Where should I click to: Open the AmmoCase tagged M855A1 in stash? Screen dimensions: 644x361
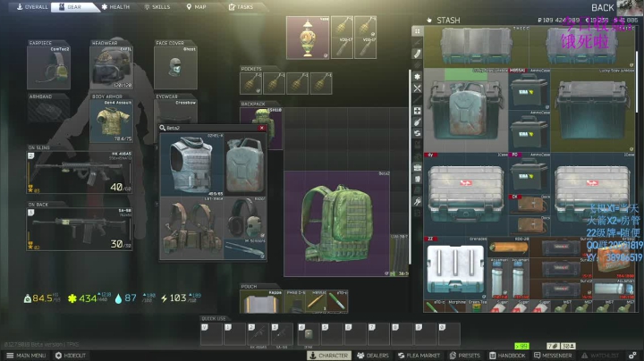(529, 89)
